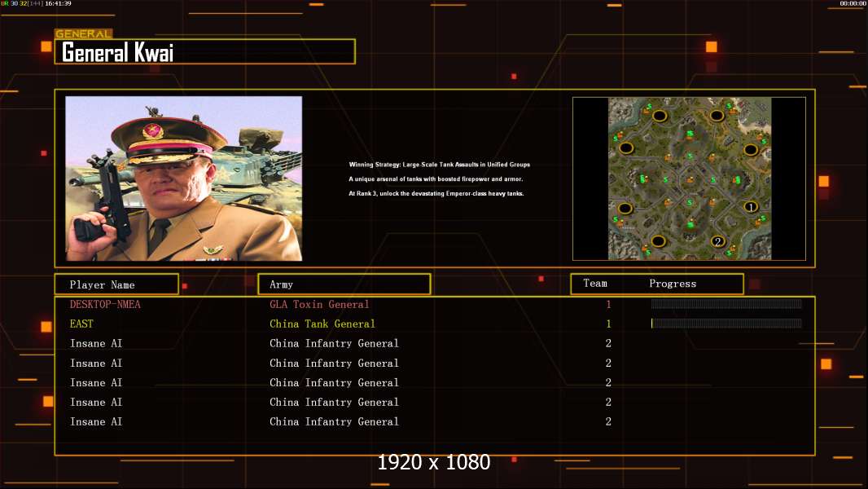Click the Progress column header

[x=673, y=284]
